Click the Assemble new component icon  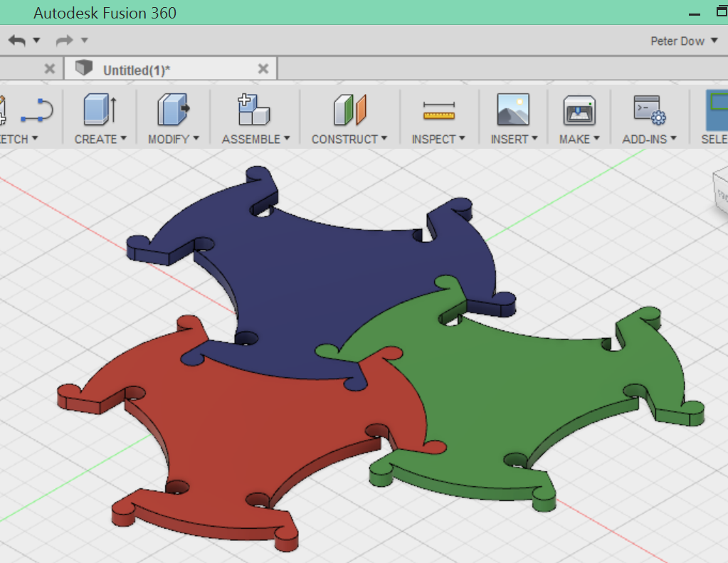tap(254, 110)
